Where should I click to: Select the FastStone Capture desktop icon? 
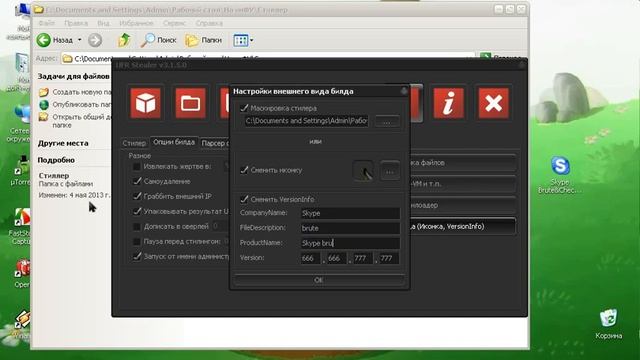click(x=20, y=227)
